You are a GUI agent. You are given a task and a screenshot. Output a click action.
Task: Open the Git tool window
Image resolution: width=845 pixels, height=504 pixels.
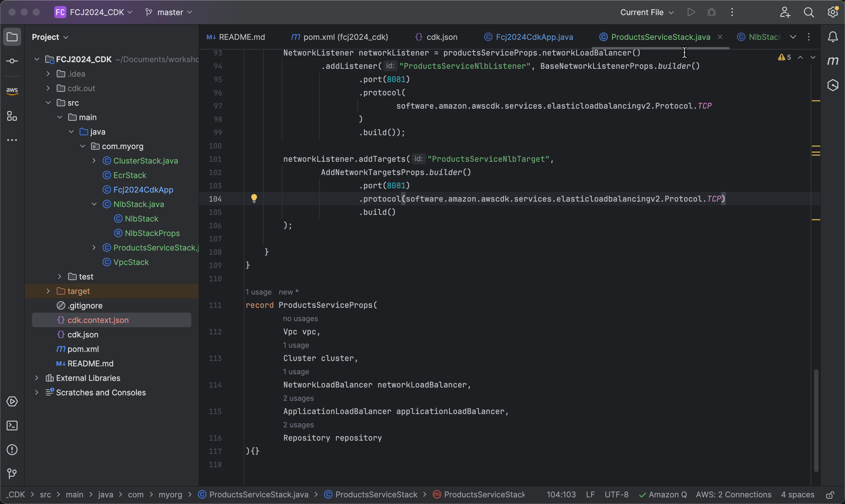coord(12,474)
